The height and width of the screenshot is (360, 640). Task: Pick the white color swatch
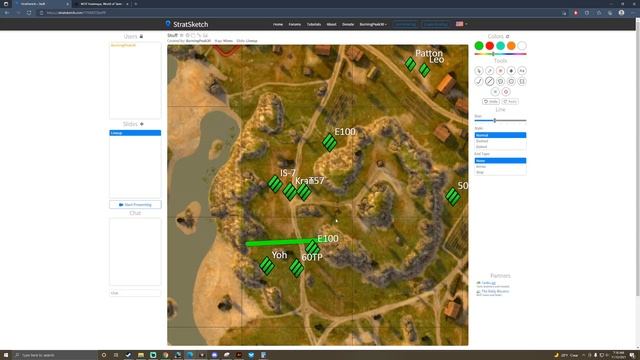pyautogui.click(x=522, y=46)
